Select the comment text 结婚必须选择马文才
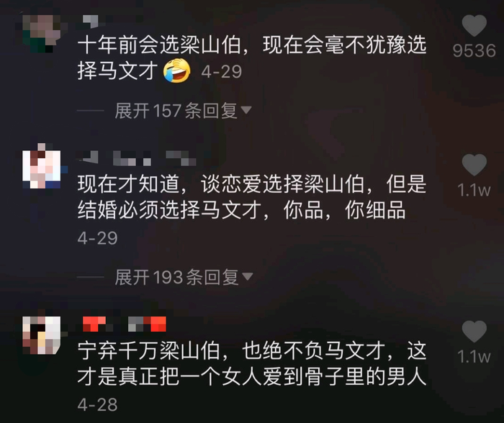The height and width of the screenshot is (423, 504). point(169,210)
